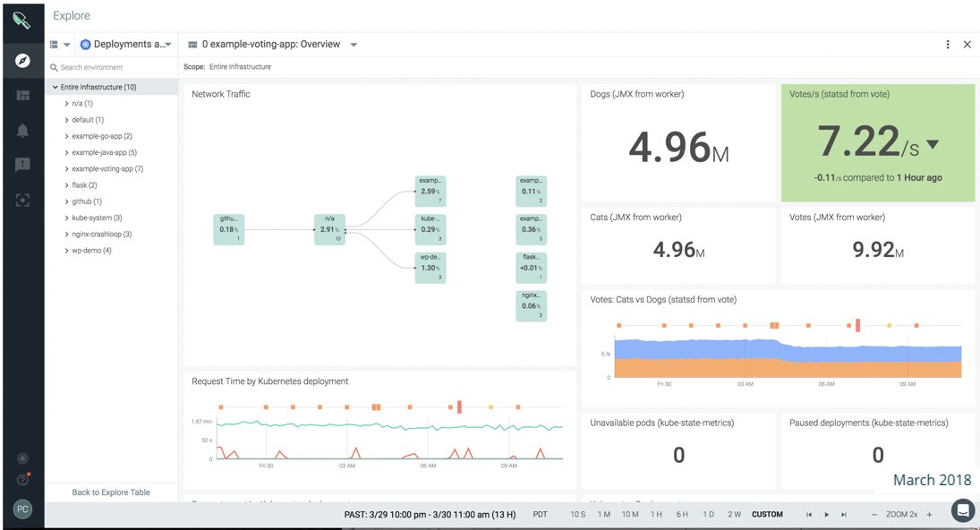Click the Dogs (JMX from worker) panel title
The height and width of the screenshot is (530, 980).
637,94
